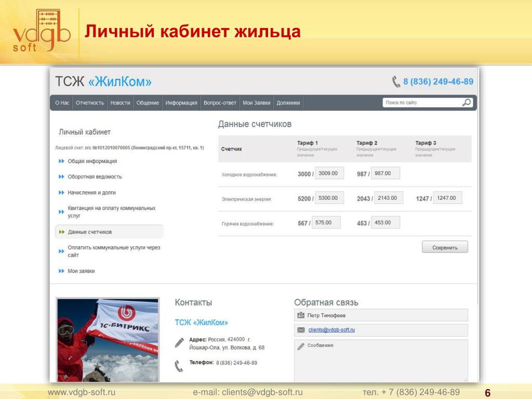
Task: Click arrow icon beside Общая информация
Action: point(61,161)
